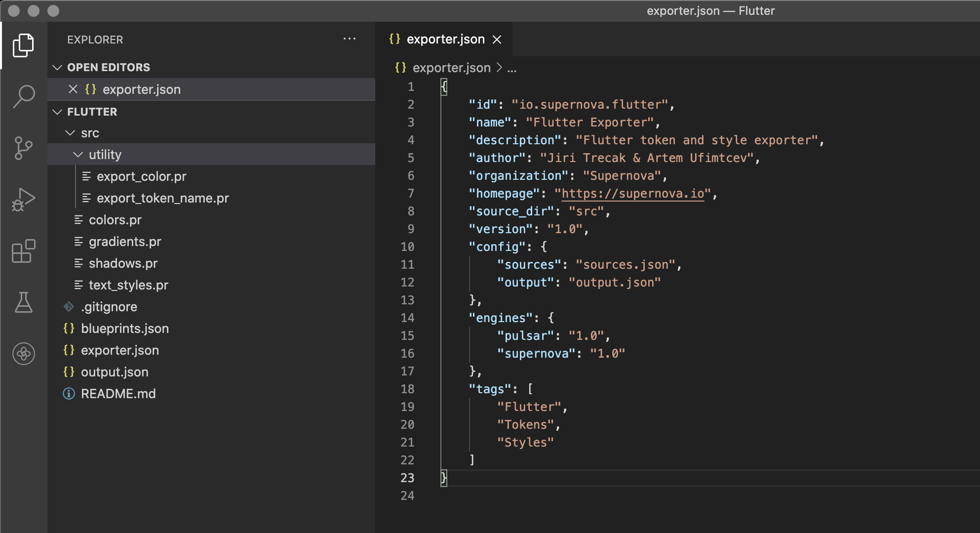The image size is (980, 533).
Task: Click line number 14 in gutter
Action: pos(407,318)
